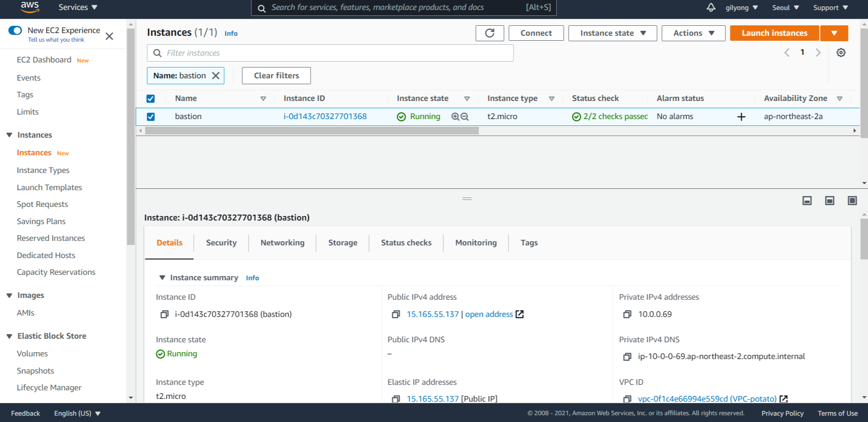
Task: Switch to the Storage tab
Action: tap(343, 243)
